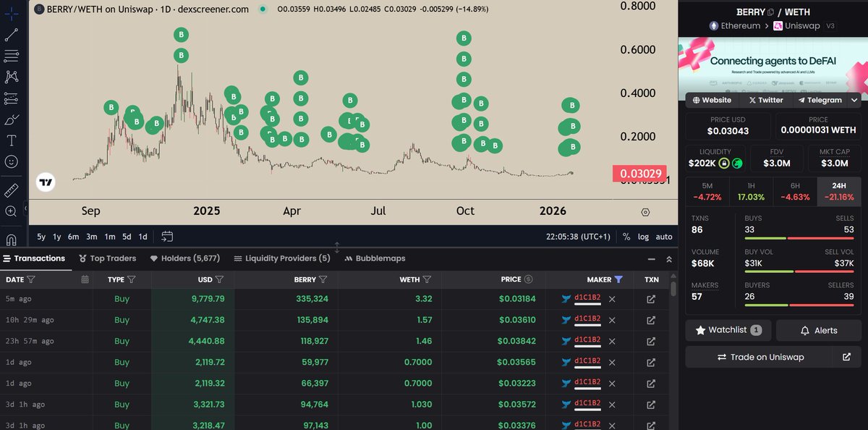Open the go to date calendar icon
Image resolution: width=868 pixels, height=430 pixels.
[167, 236]
